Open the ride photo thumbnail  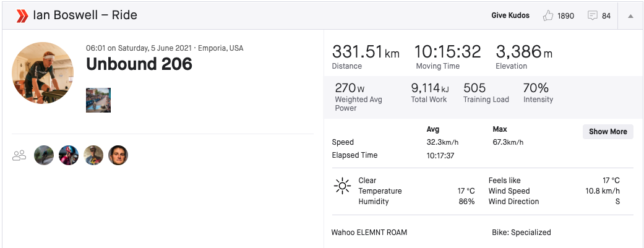98,100
